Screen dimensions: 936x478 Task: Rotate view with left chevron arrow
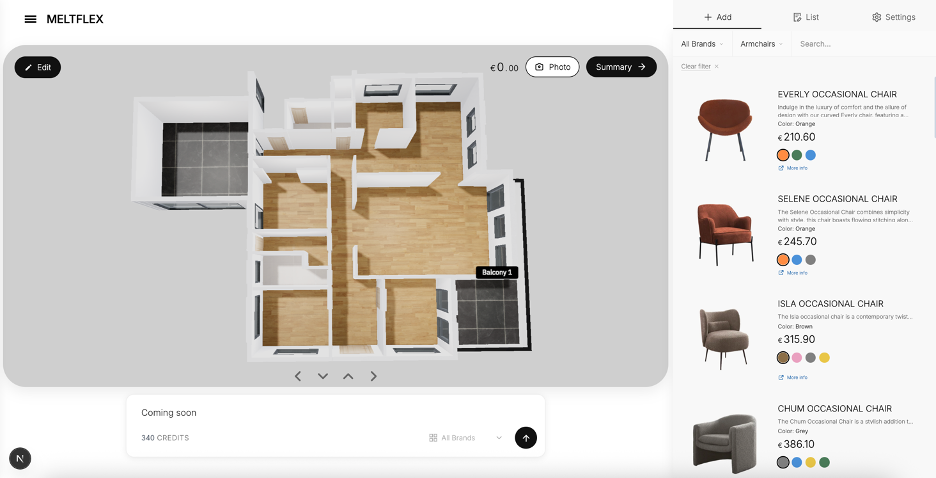[x=298, y=376]
